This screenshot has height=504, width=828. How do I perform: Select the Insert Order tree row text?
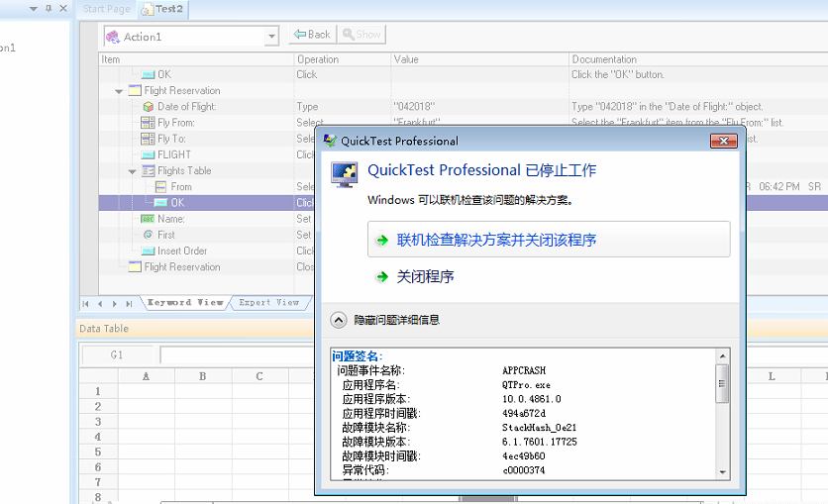point(182,252)
